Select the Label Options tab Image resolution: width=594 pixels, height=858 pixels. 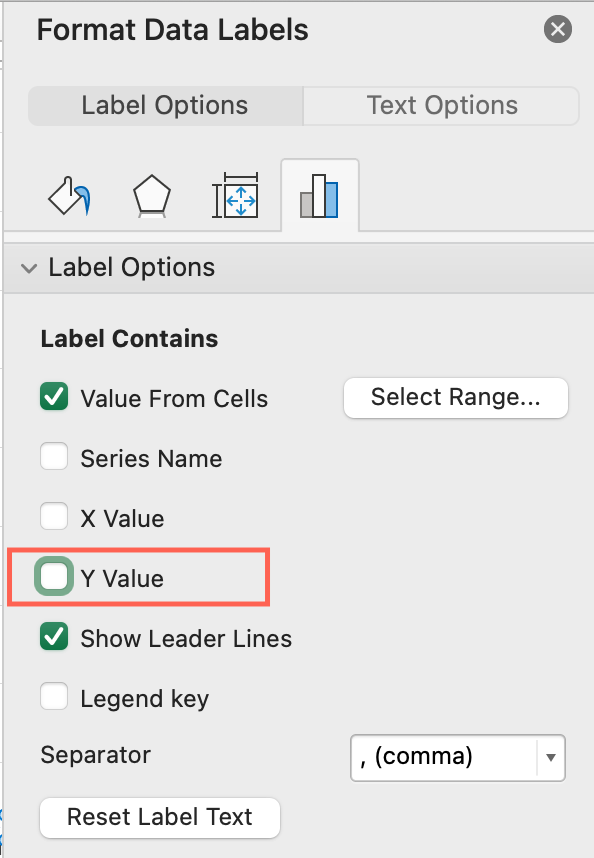pyautogui.click(x=165, y=106)
